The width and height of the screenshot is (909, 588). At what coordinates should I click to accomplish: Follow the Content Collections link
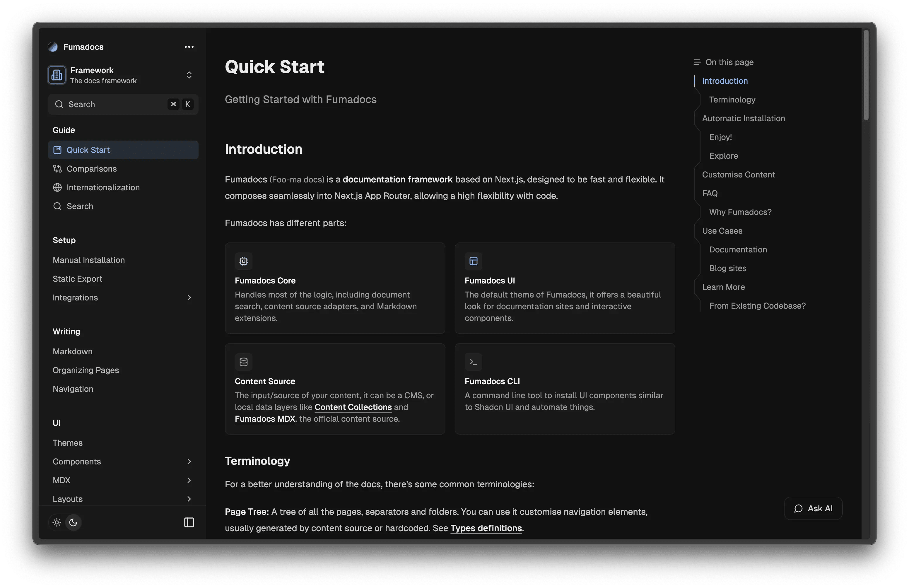353,407
